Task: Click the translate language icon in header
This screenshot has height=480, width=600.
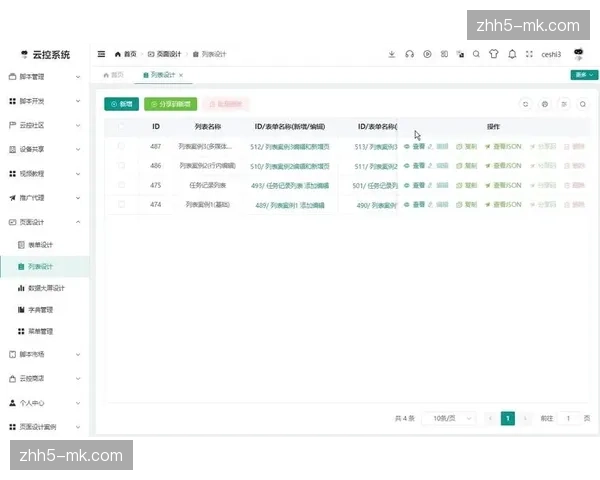Action: 460,54
